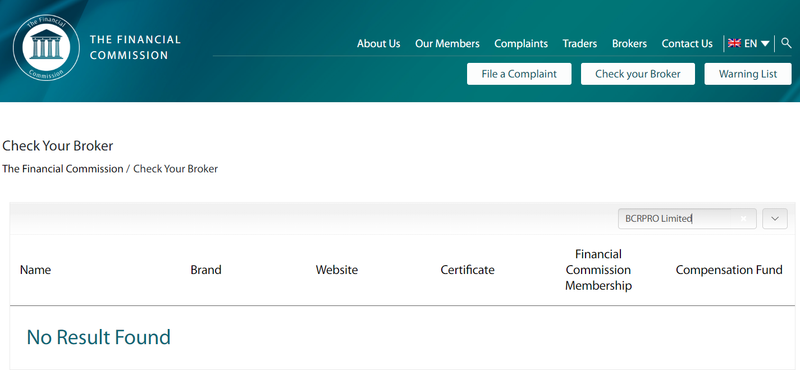
Task: Sort by the Name column header
Action: click(x=35, y=270)
